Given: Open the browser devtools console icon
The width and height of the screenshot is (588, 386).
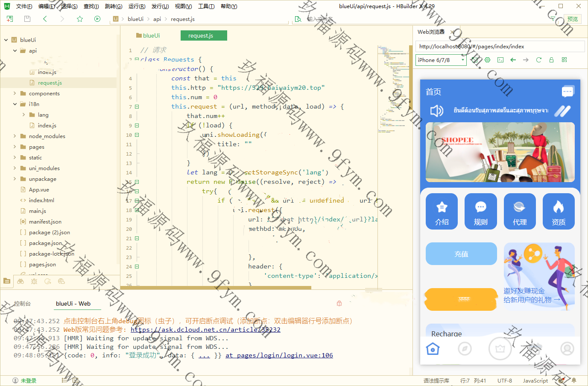Looking at the screenshot, I should click(500, 60).
